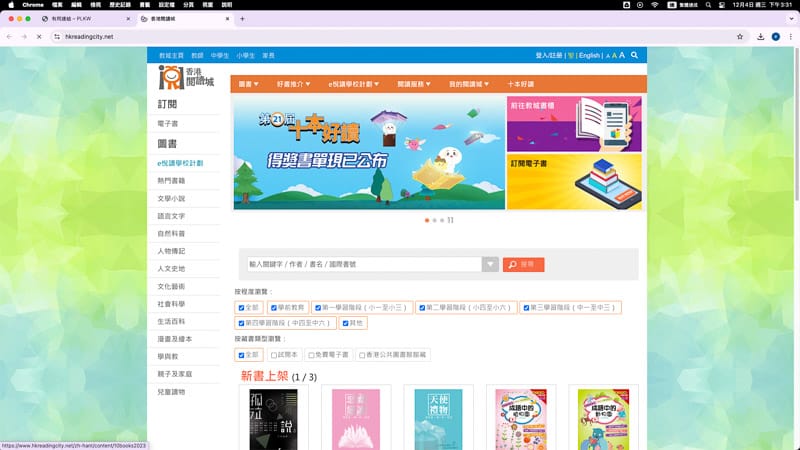Open the Chrome downloads icon

click(761, 37)
